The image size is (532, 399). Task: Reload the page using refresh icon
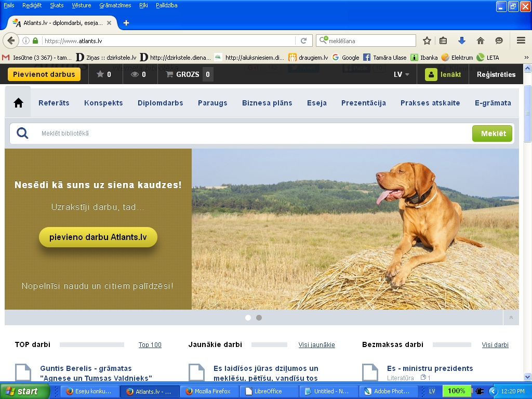(x=304, y=41)
